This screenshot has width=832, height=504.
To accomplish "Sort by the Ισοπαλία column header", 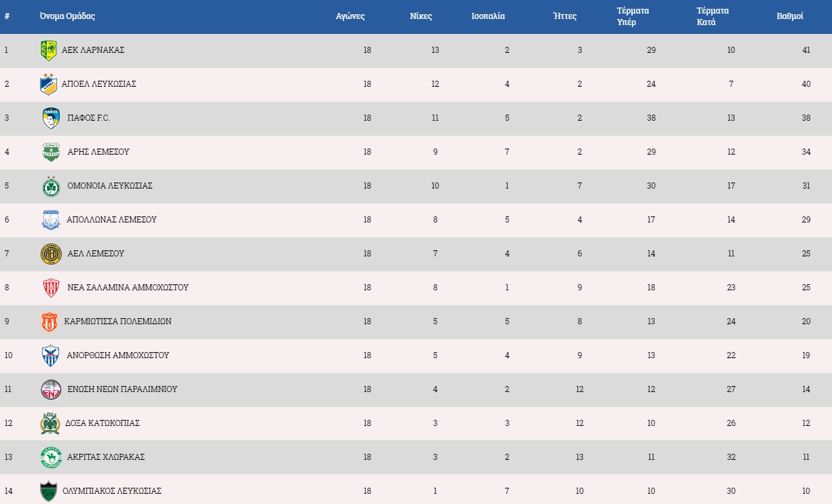I will 488,16.
